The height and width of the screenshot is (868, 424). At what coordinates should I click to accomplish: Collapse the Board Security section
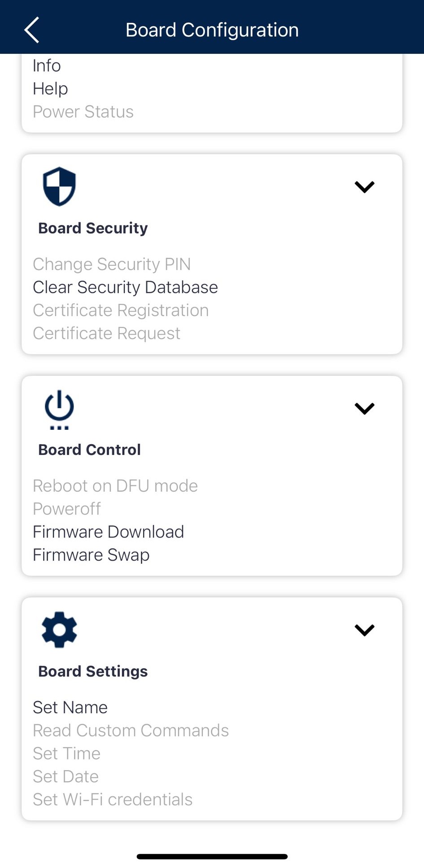tap(364, 186)
